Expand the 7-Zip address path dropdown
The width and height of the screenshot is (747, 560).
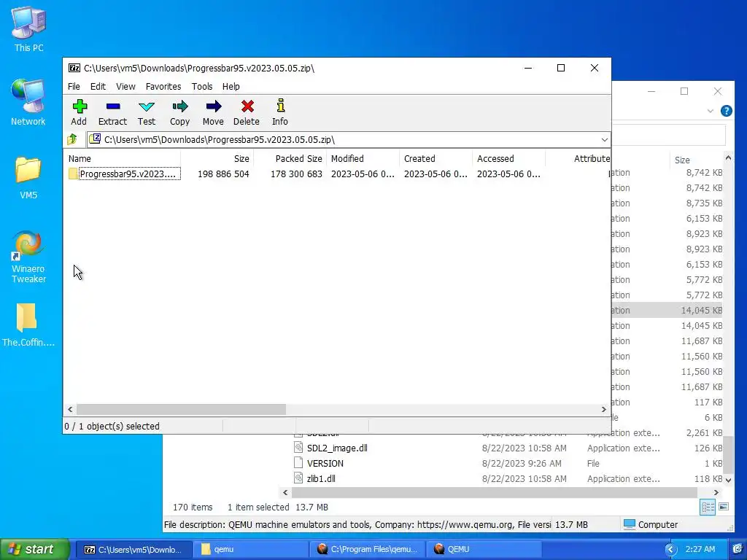(x=604, y=139)
